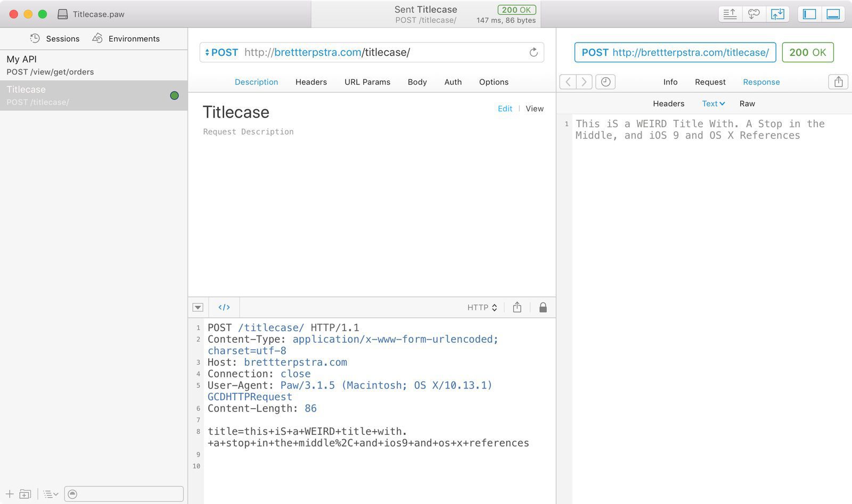Toggle the lock icon in HTTP preview bar
This screenshot has width=852, height=504.
click(x=543, y=307)
